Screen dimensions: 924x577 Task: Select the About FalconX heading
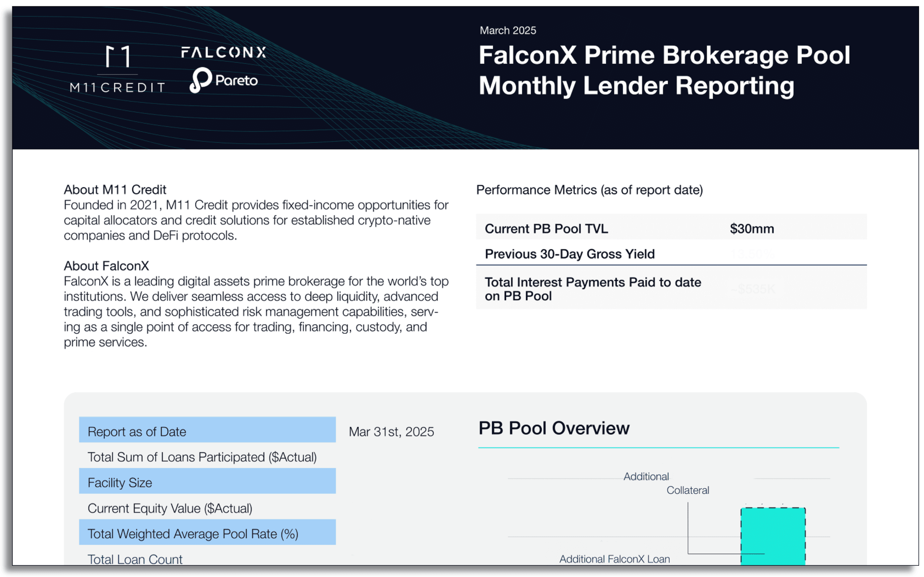(106, 266)
